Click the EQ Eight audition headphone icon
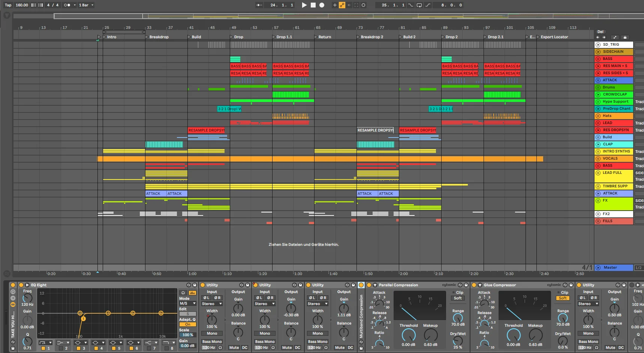The image size is (644, 353). click(x=183, y=293)
